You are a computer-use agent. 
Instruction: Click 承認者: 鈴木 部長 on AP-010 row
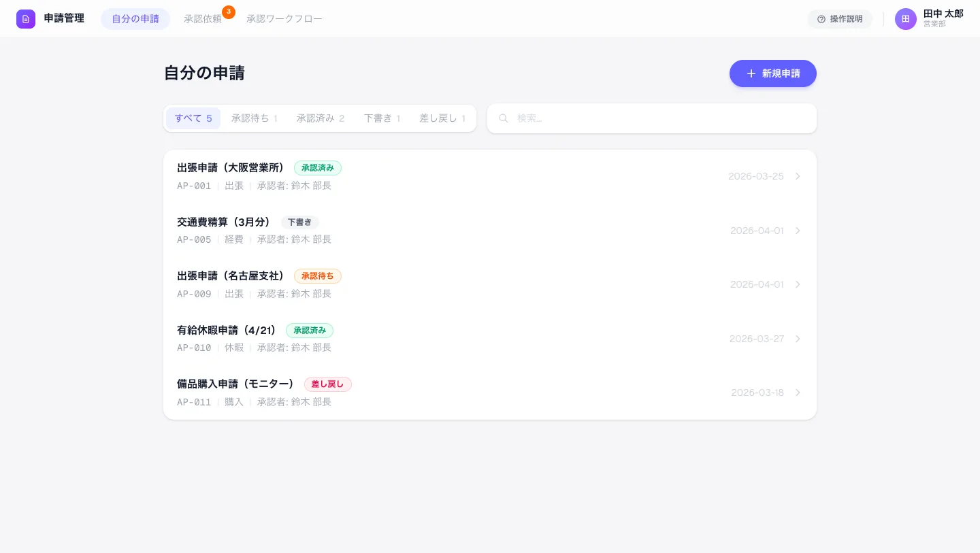click(294, 348)
